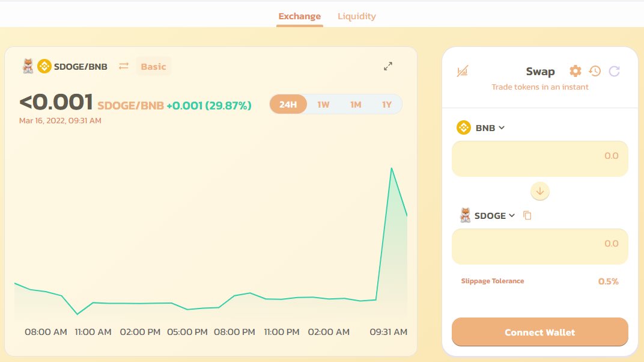This screenshot has width=644, height=362.
Task: Click the 08:00 PM axis label
Action: 234,332
